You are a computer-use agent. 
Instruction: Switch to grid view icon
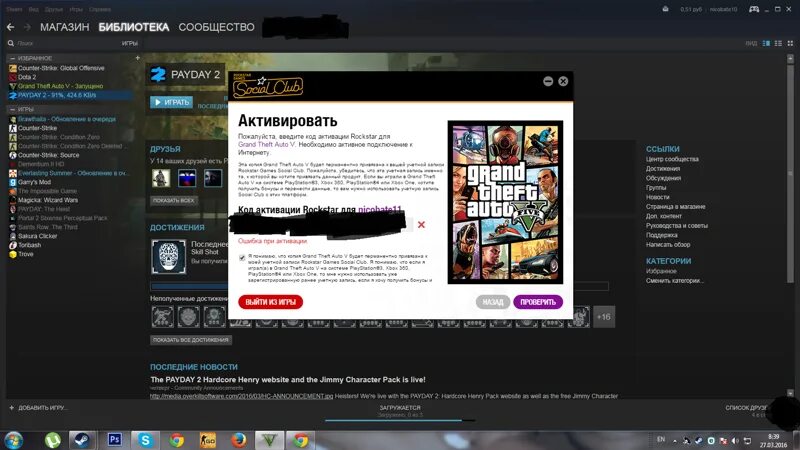coord(790,43)
